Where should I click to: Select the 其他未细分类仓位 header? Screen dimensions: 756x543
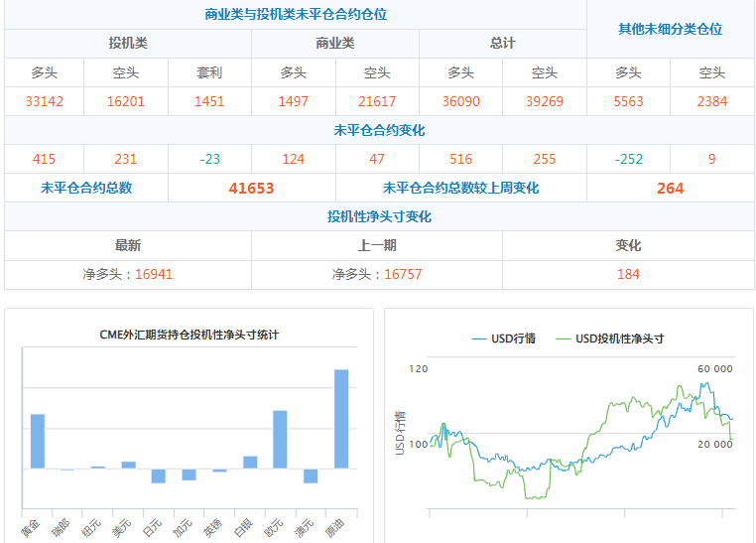click(x=670, y=30)
